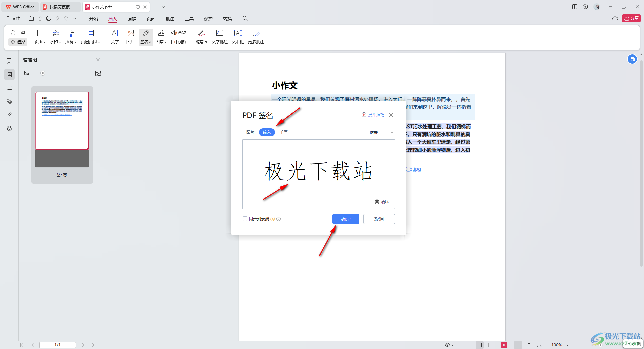Confirm the signature with 确定 button
Screen dimensions: 644x349
coord(346,219)
